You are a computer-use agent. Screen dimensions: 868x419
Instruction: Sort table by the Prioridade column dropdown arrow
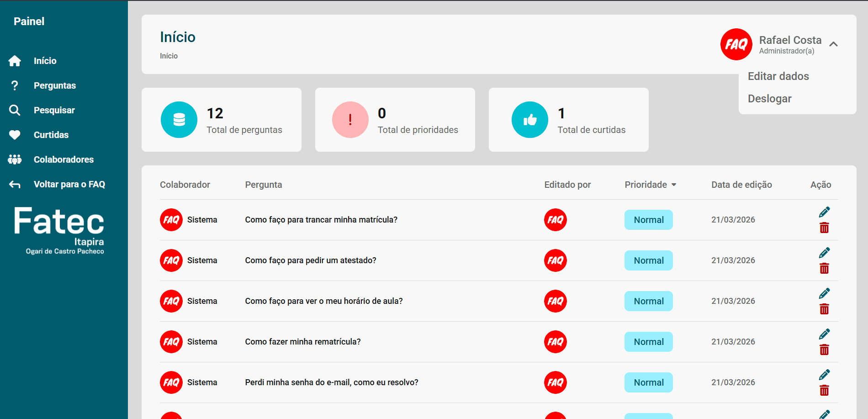click(674, 185)
